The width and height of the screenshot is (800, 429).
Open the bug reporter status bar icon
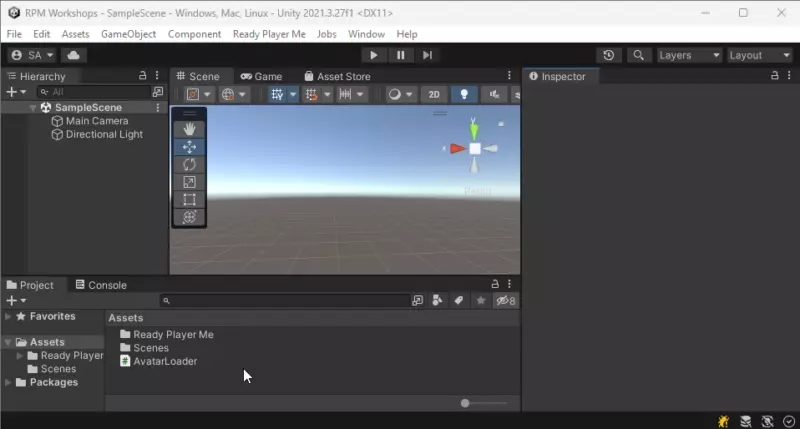(x=723, y=421)
